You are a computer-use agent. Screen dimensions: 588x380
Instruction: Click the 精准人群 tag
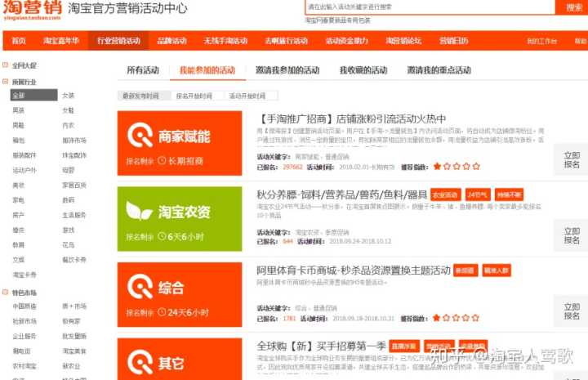click(x=497, y=270)
